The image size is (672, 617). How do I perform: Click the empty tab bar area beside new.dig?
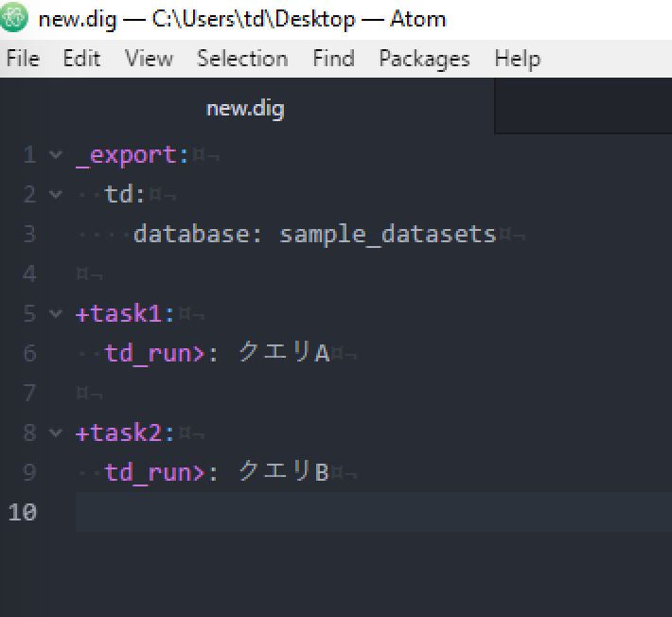coord(583,106)
